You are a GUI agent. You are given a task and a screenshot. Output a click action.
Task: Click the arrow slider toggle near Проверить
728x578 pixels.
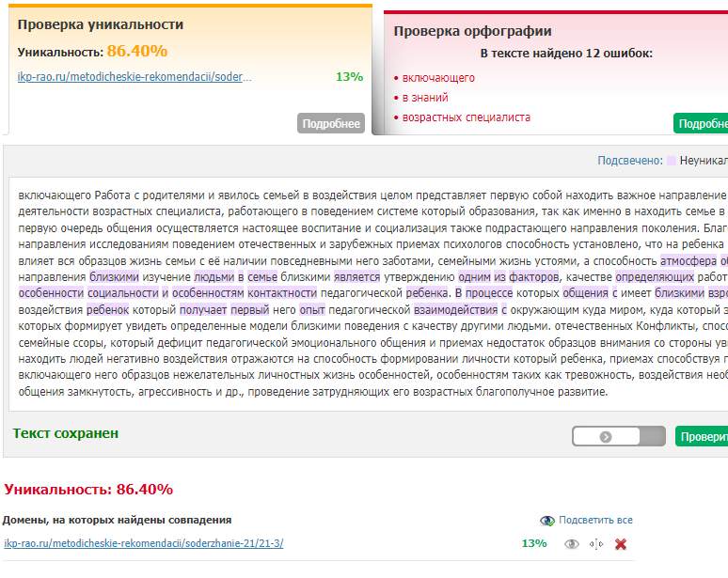619,436
